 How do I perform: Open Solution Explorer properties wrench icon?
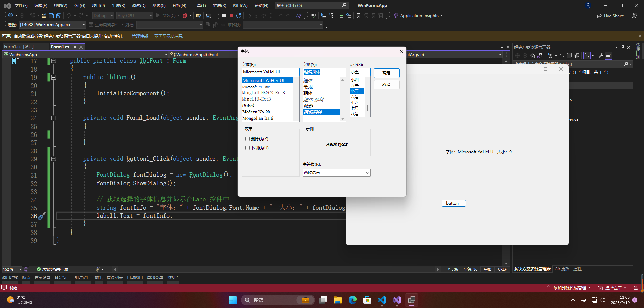pos(601,56)
